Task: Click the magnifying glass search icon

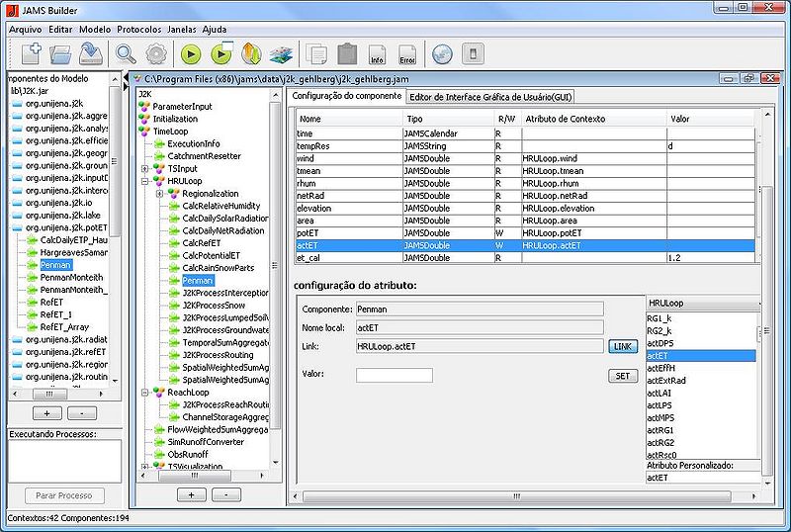Action: (126, 53)
